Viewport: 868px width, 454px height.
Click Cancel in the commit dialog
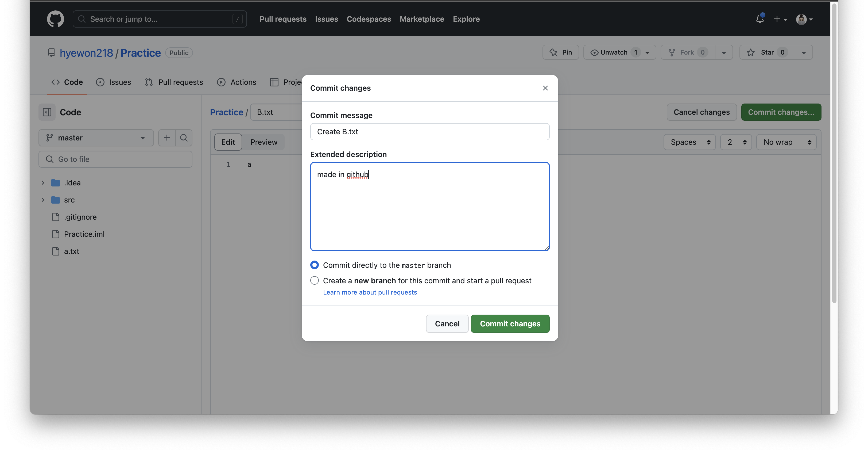tap(447, 324)
